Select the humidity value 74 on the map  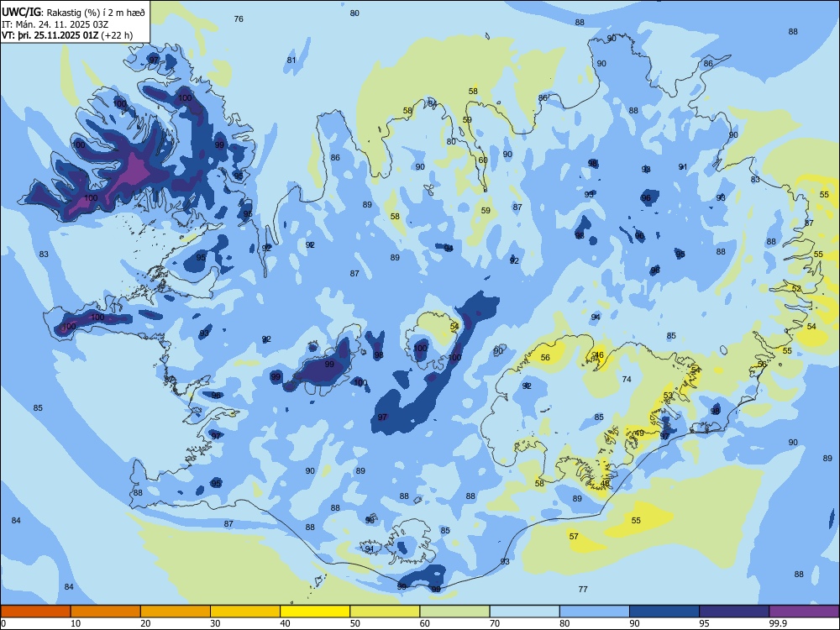point(627,379)
